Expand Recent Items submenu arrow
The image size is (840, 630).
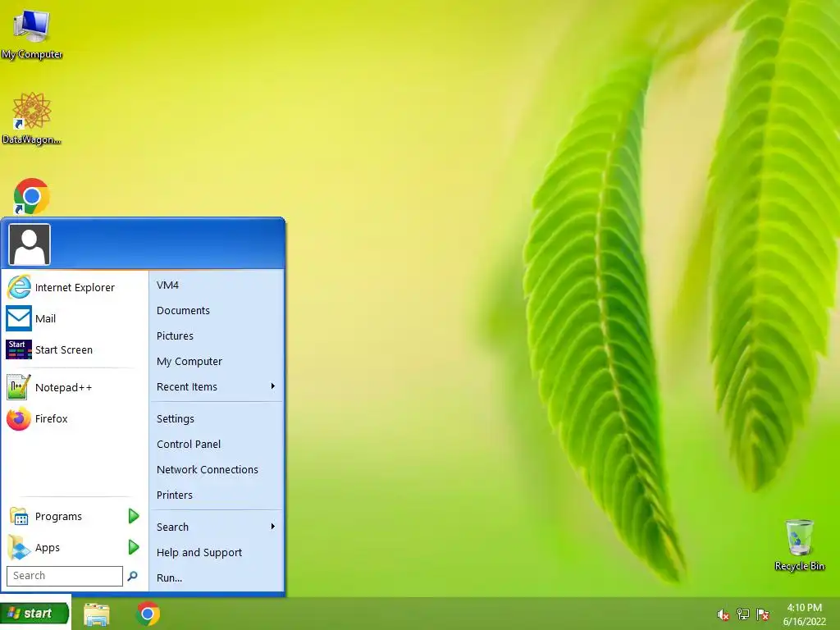click(x=272, y=386)
